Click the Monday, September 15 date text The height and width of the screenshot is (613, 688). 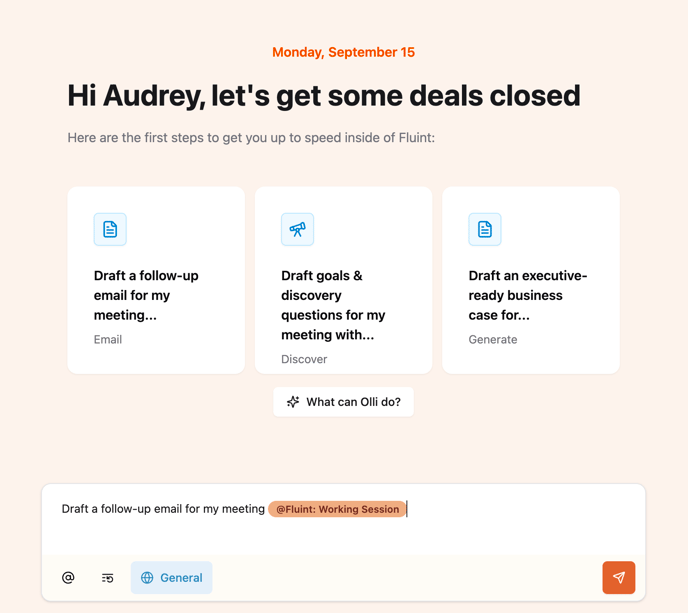(344, 52)
